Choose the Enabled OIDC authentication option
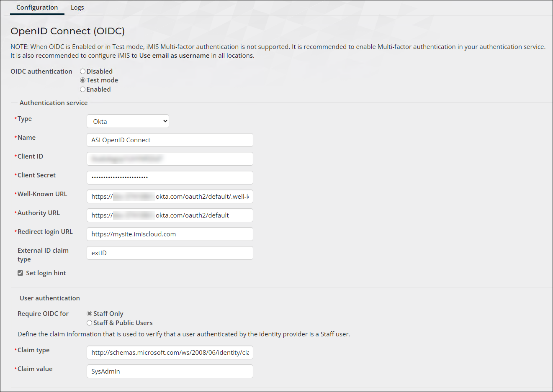The image size is (553, 392). [x=82, y=90]
